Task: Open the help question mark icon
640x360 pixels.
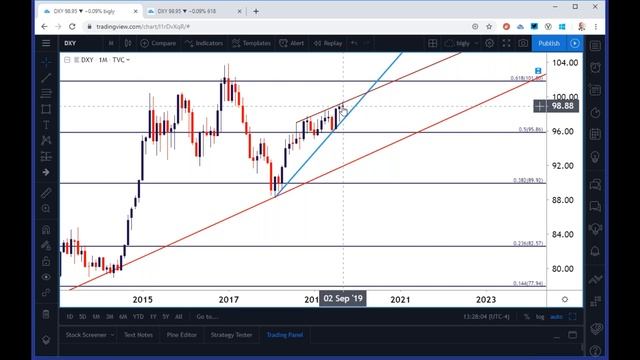Action: 595,350
